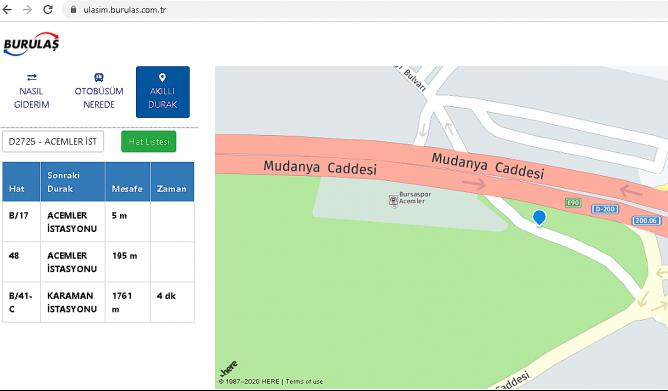Viewport: 668px width, 391px height.
Task: Reload the page with refresh icon
Action: [48, 9]
